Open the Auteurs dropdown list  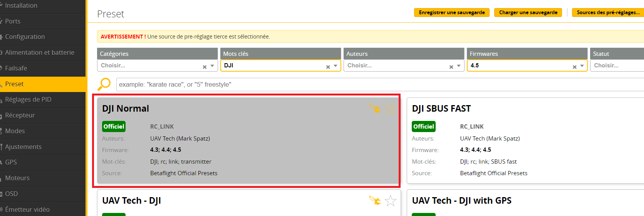coord(459,66)
